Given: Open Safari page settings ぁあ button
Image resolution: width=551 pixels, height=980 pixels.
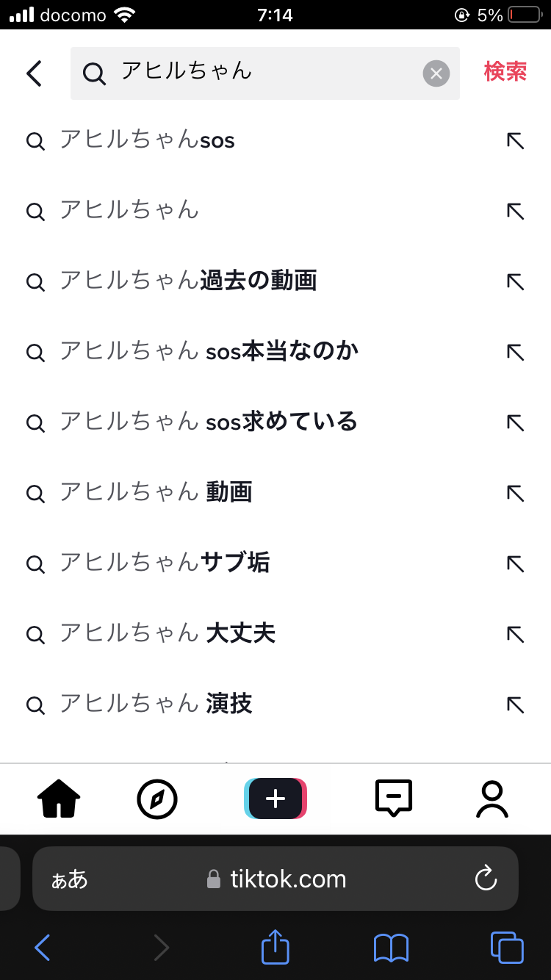Looking at the screenshot, I should click(69, 879).
